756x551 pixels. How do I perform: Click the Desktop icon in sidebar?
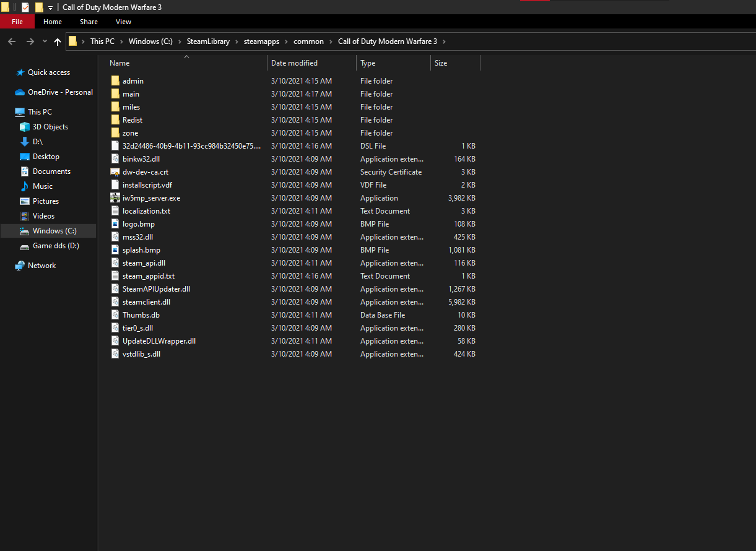pyautogui.click(x=25, y=157)
